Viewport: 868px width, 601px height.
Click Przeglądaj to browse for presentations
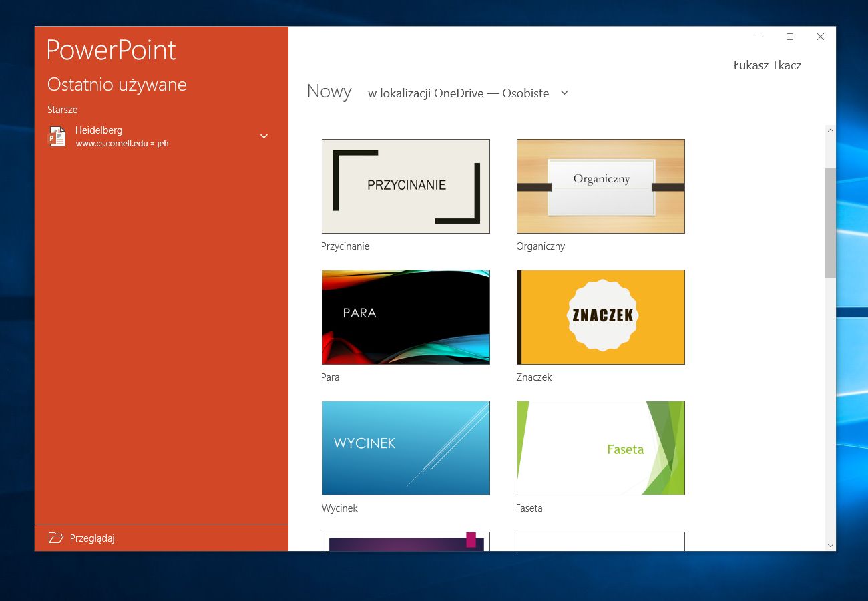pyautogui.click(x=91, y=538)
